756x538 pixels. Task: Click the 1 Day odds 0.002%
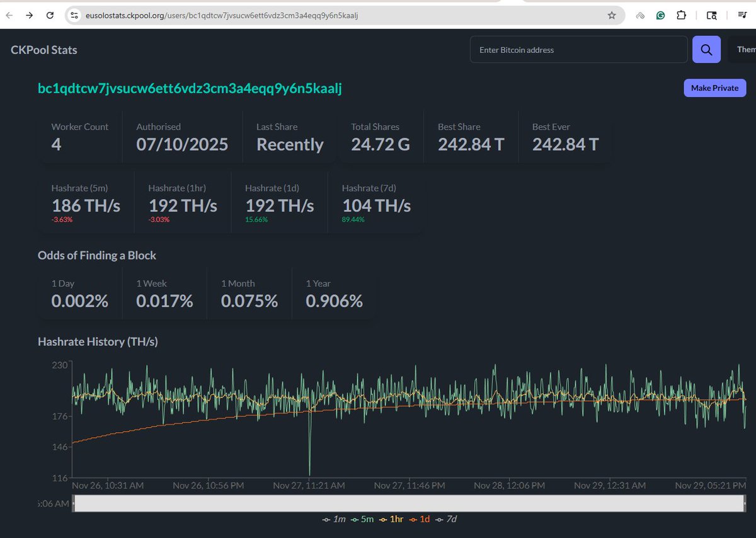[x=79, y=301]
